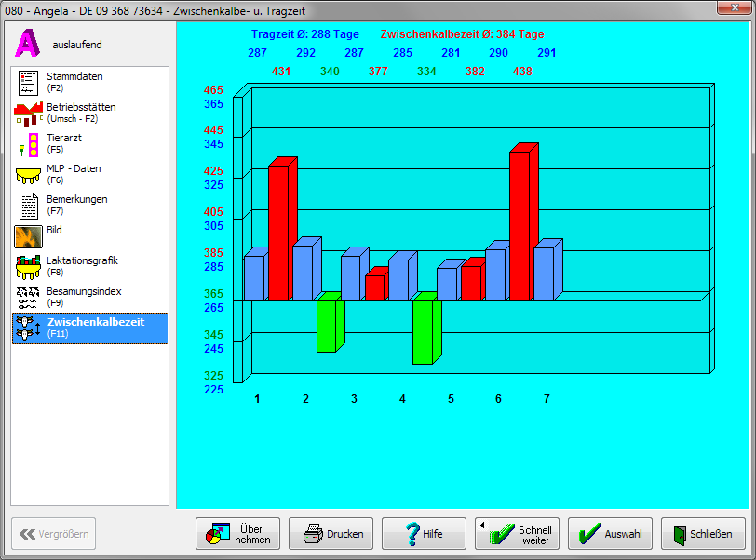Image resolution: width=756 pixels, height=560 pixels.
Task: Click the green value 334
Action: pyautogui.click(x=426, y=72)
